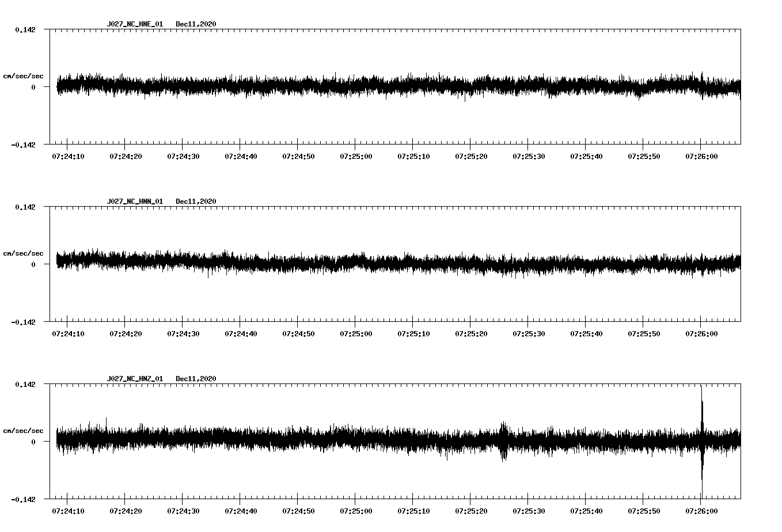Click the Dec11,2020 date on the HNZ trace
The height and width of the screenshot is (532, 782).
196,378
